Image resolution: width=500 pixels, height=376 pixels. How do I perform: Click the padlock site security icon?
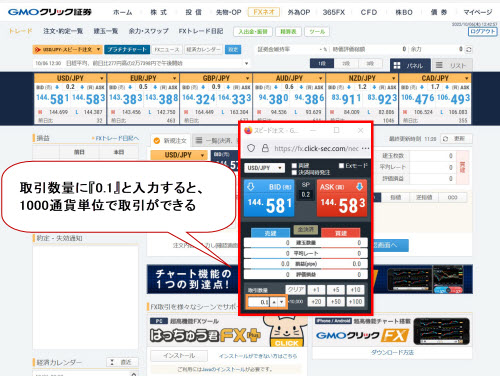265,148
